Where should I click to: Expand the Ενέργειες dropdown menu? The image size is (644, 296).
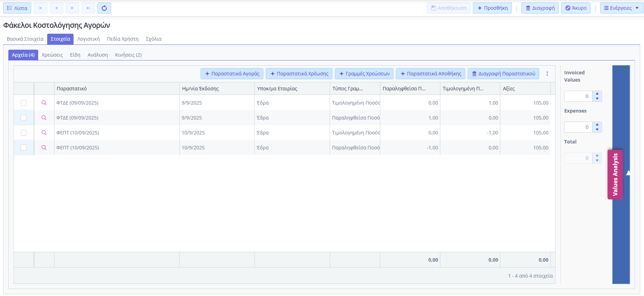click(621, 8)
